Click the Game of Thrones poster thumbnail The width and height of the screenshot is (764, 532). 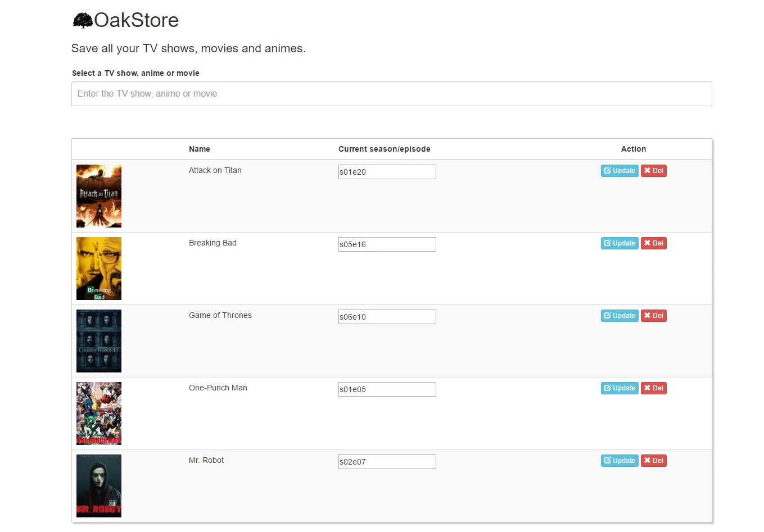pos(99,341)
